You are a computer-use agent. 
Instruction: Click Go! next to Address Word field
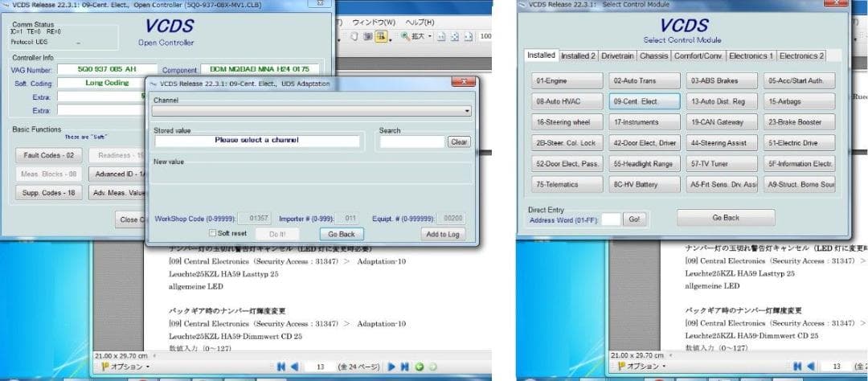point(634,219)
